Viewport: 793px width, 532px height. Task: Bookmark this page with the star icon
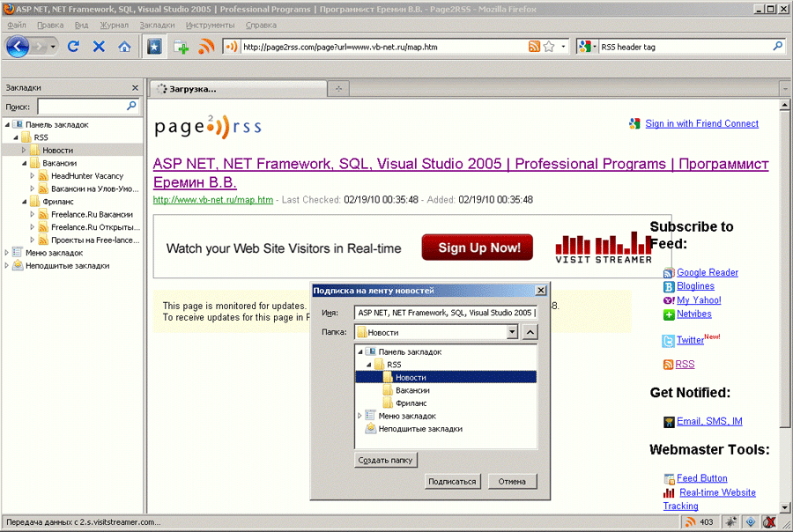click(549, 47)
